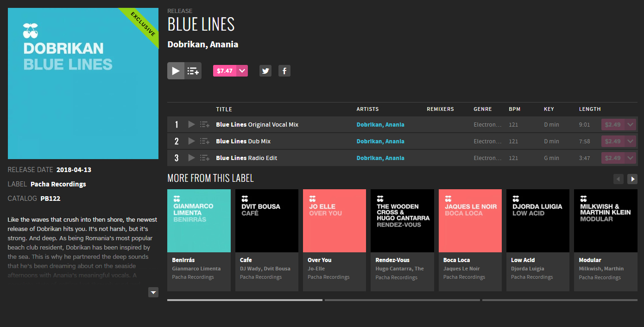
Task: Open release price dropdown arrow
Action: click(x=242, y=71)
